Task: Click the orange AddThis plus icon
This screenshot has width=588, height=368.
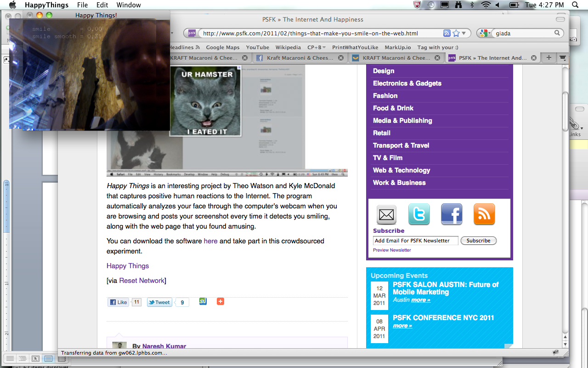Action: tap(220, 301)
